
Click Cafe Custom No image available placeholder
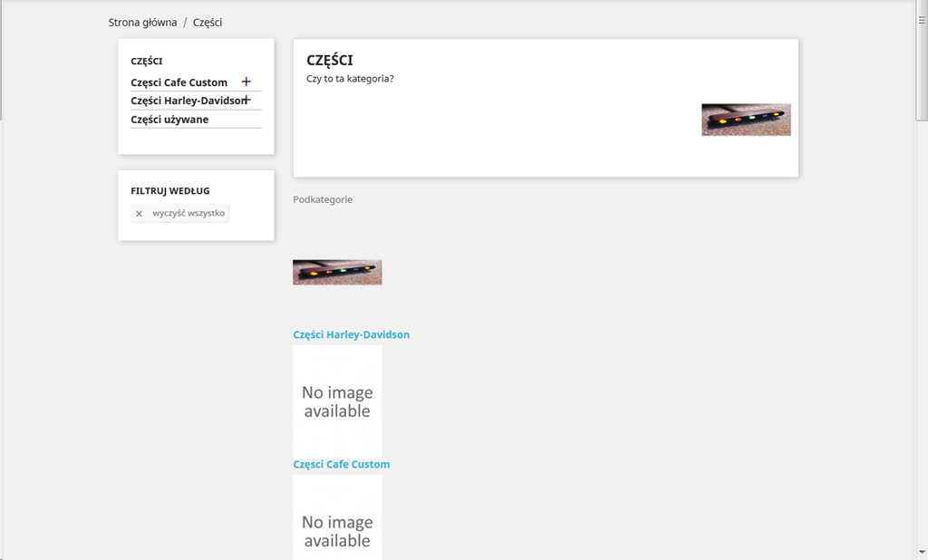337,517
